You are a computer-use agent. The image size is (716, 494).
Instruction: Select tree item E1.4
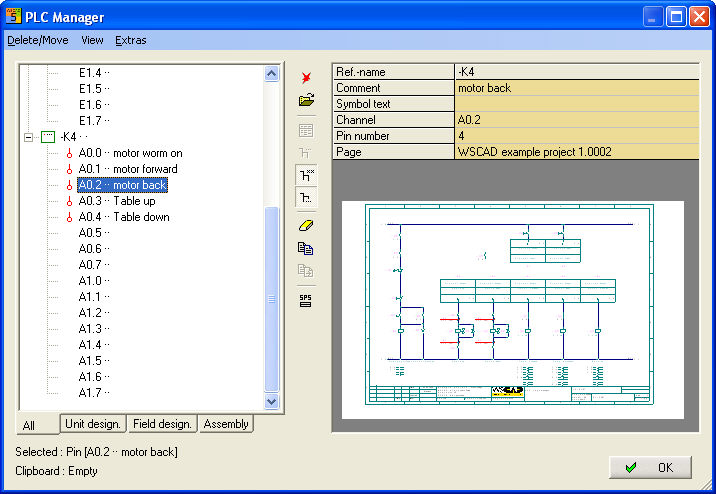coord(94,73)
